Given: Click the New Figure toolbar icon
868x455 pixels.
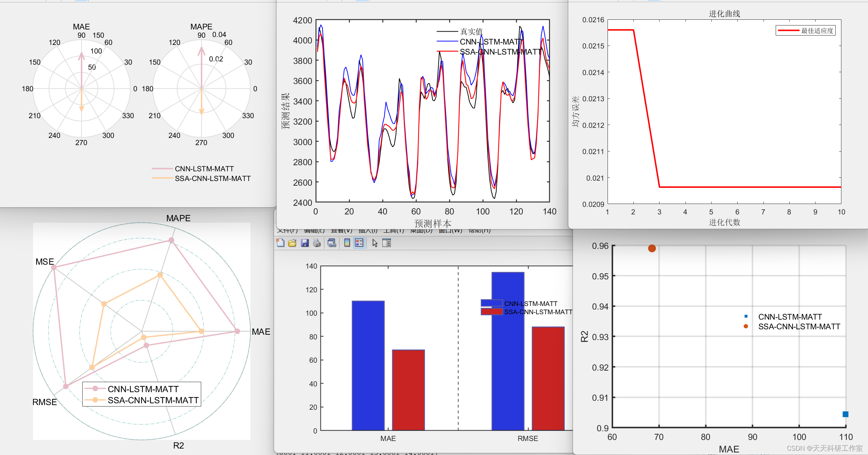Looking at the screenshot, I should [x=280, y=243].
